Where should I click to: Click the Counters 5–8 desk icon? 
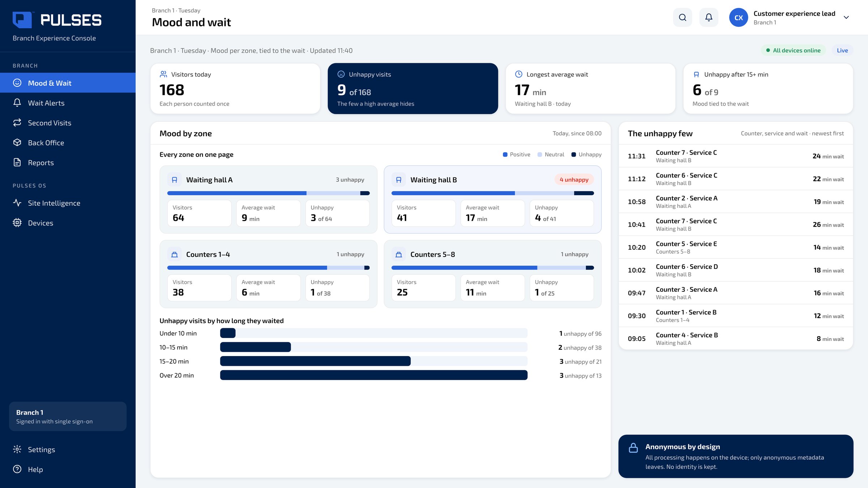pyautogui.click(x=399, y=254)
